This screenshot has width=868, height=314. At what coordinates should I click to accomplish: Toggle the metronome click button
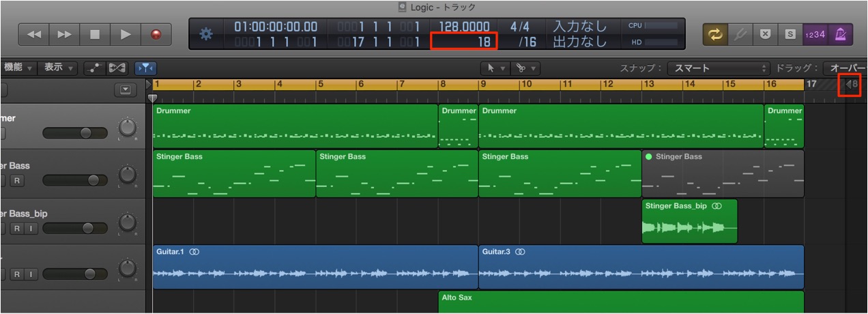839,34
